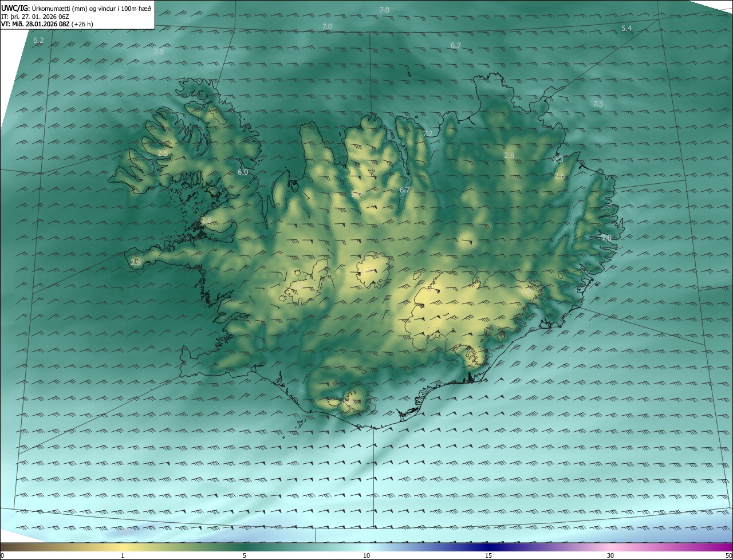
Task: Click the dark navy segment of colour bar
Action: click(x=488, y=547)
